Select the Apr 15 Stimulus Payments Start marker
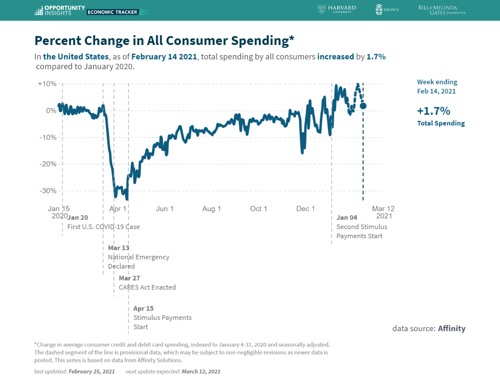 162,318
